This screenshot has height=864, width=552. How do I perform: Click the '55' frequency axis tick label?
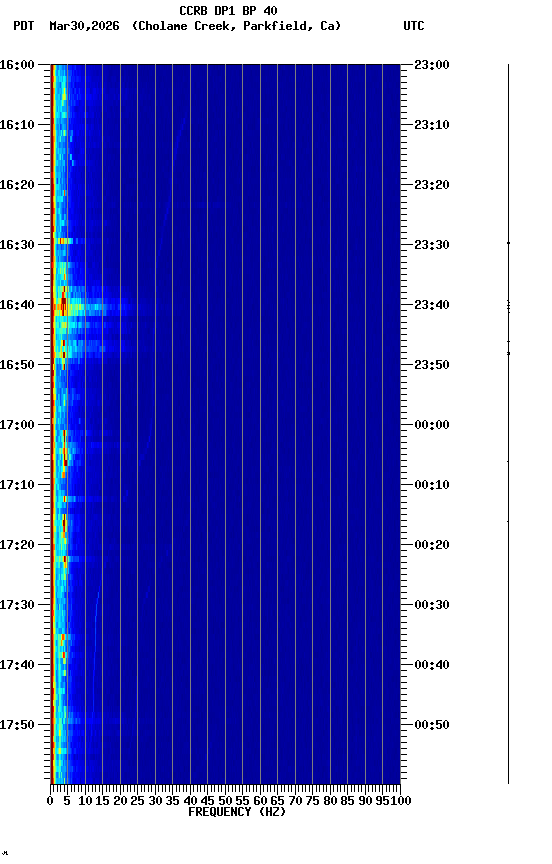click(x=242, y=802)
